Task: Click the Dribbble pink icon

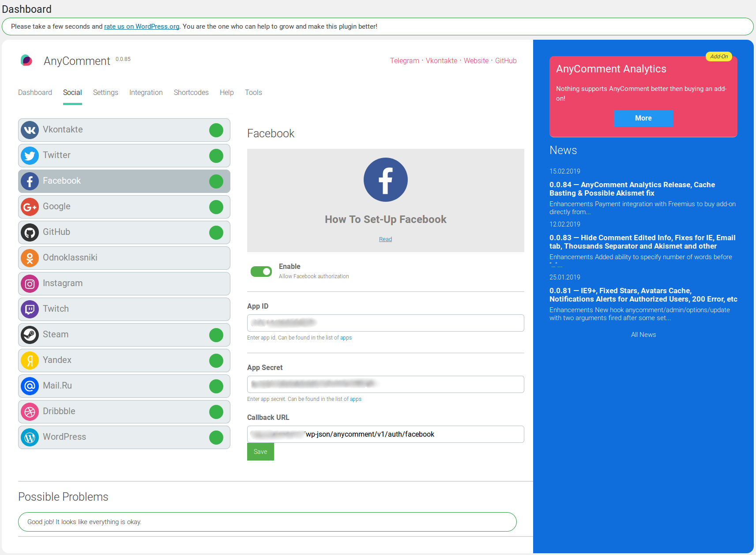Action: (x=30, y=412)
